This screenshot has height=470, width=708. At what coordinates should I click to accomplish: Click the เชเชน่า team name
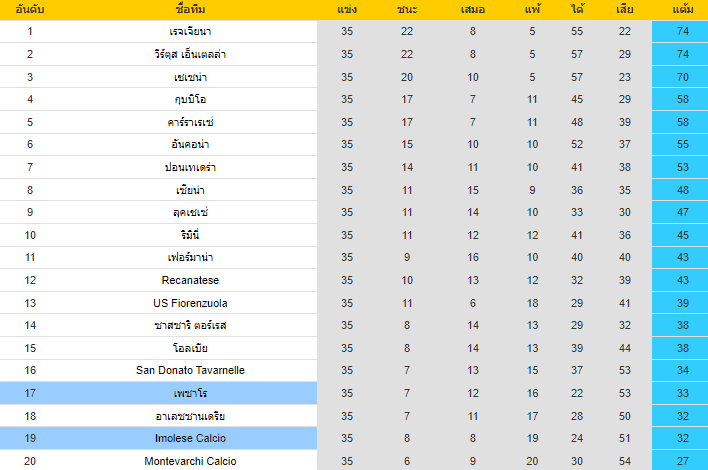190,77
